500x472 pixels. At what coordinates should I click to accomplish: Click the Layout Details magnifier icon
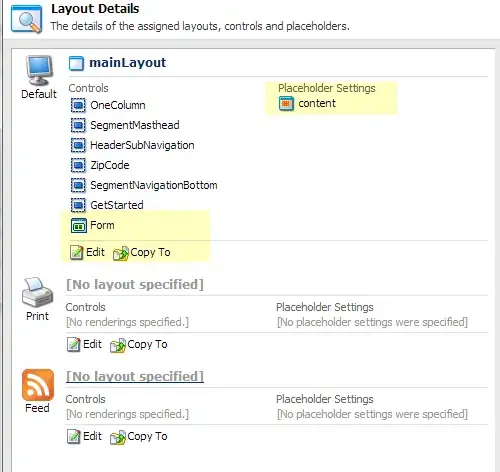click(x=27, y=19)
